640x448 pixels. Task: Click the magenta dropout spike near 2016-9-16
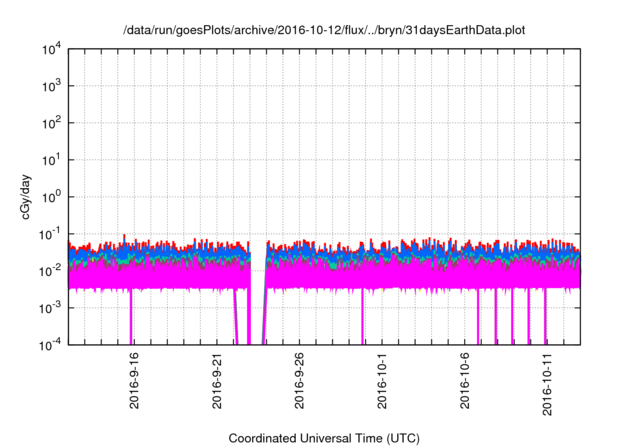[131, 318]
